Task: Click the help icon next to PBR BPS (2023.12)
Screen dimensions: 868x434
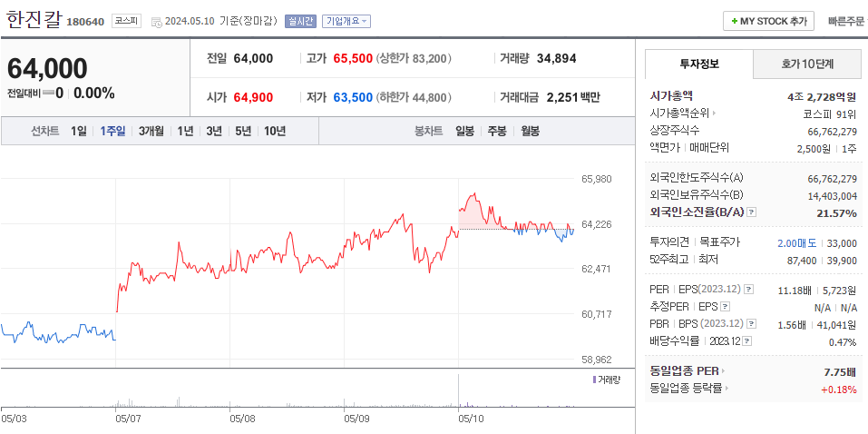Action: (x=752, y=324)
